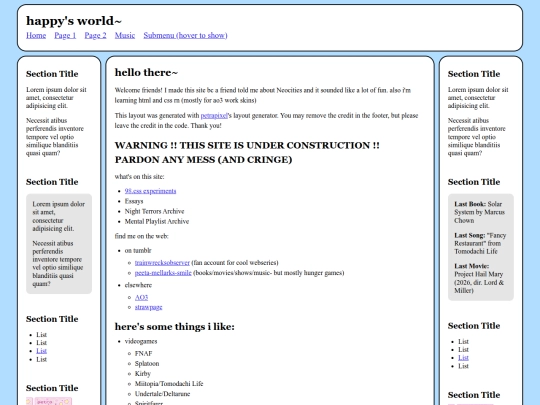Viewport: 540px width, 405px height.
Task: Visit the trainwrecksobserver tumblr link
Action: click(162, 263)
